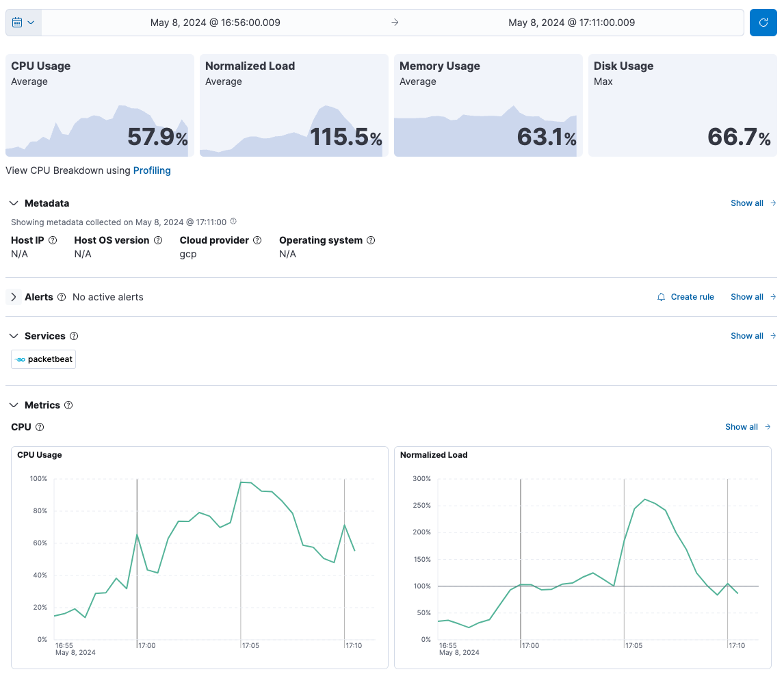Click the Cloud provider info icon
Viewport: 784px width, 674px height.
click(x=257, y=240)
